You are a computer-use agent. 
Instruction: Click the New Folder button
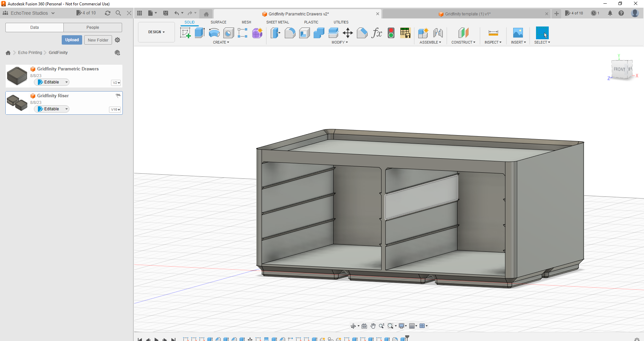98,40
